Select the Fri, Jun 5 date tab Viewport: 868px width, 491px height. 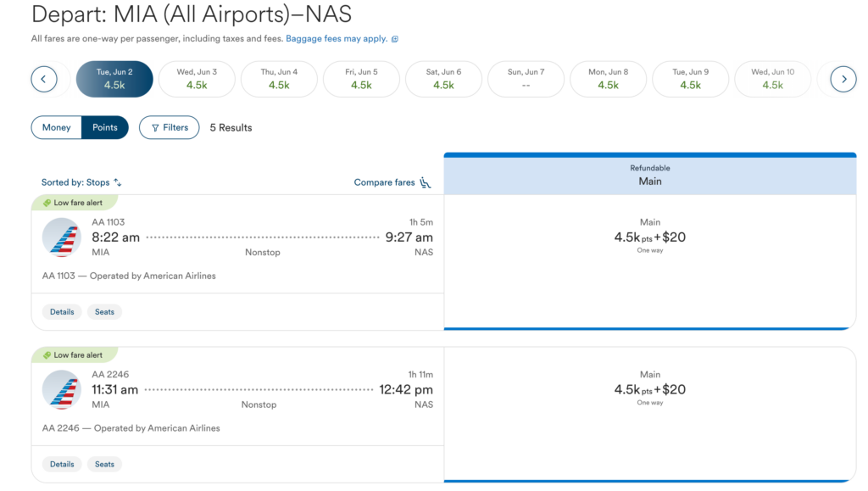click(x=361, y=79)
